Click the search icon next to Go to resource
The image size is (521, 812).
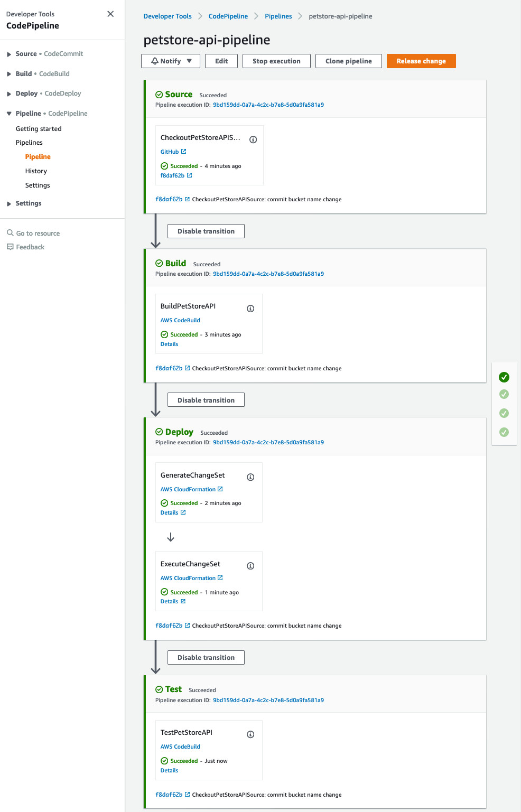pyautogui.click(x=10, y=232)
